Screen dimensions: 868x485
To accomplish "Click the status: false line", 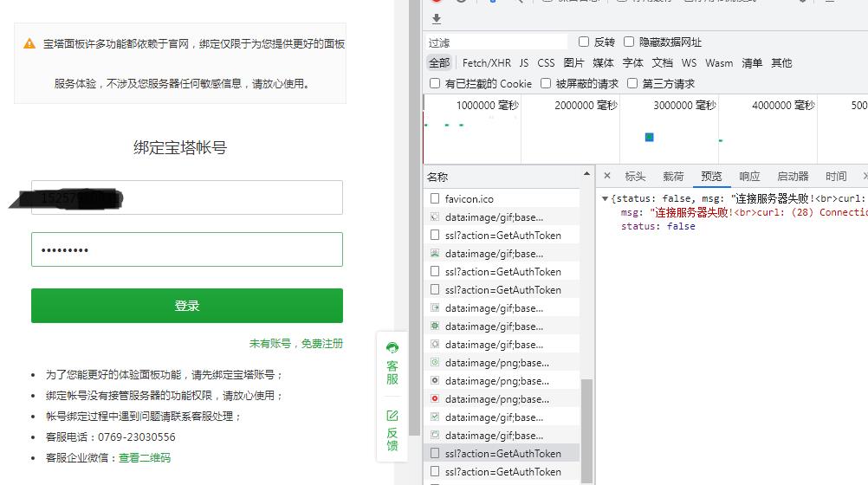I will coord(658,226).
